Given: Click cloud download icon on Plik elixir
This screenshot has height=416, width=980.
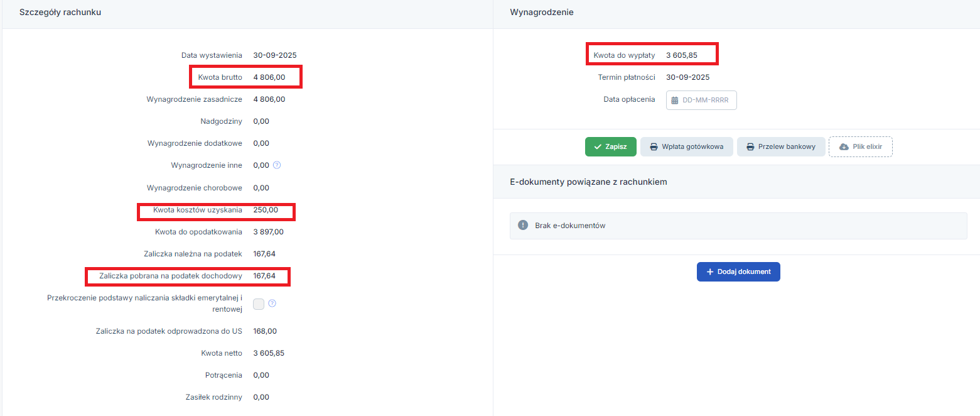Looking at the screenshot, I should [x=844, y=146].
